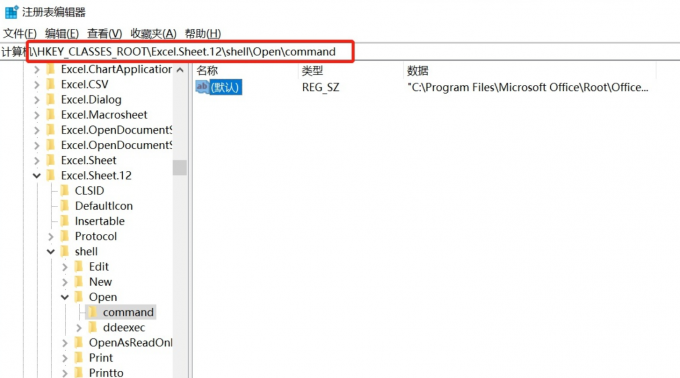The height and width of the screenshot is (378, 680).
Task: Collapse the Excel.Sheet.12 key
Action: pos(37,176)
